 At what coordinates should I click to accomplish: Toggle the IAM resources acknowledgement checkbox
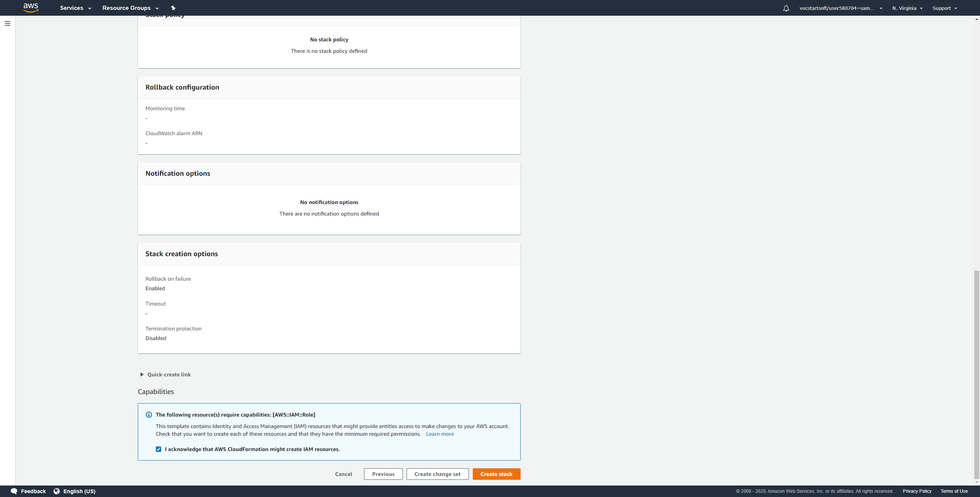pos(158,449)
